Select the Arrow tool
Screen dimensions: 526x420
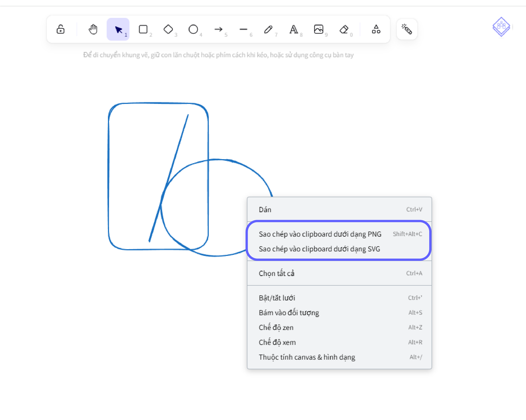[218, 29]
